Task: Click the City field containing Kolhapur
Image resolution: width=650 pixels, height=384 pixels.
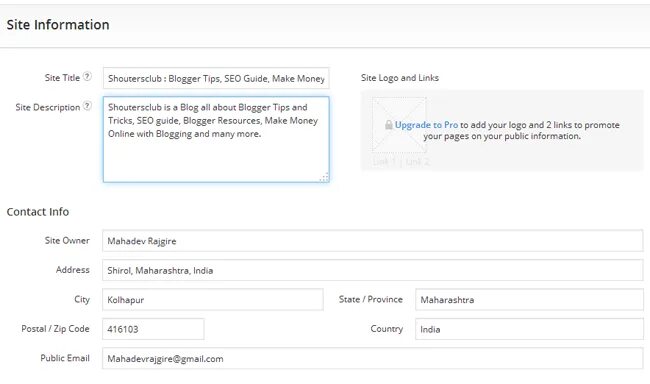Action: [213, 300]
